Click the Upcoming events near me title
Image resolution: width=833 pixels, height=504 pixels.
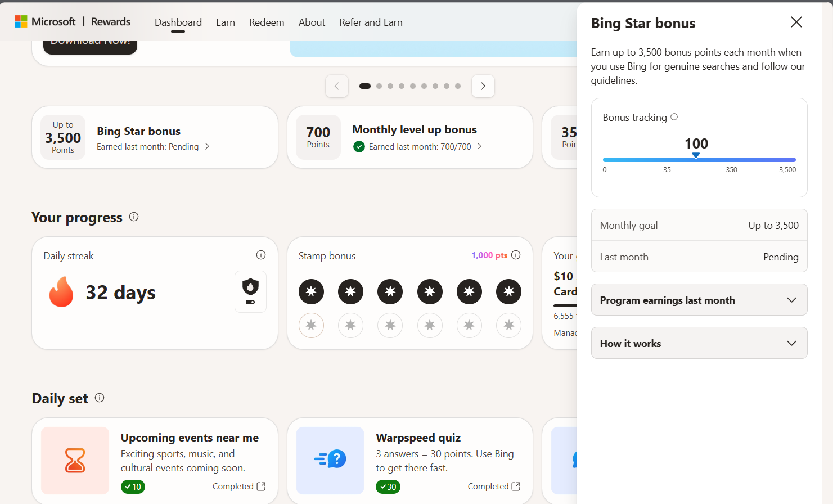pos(190,438)
